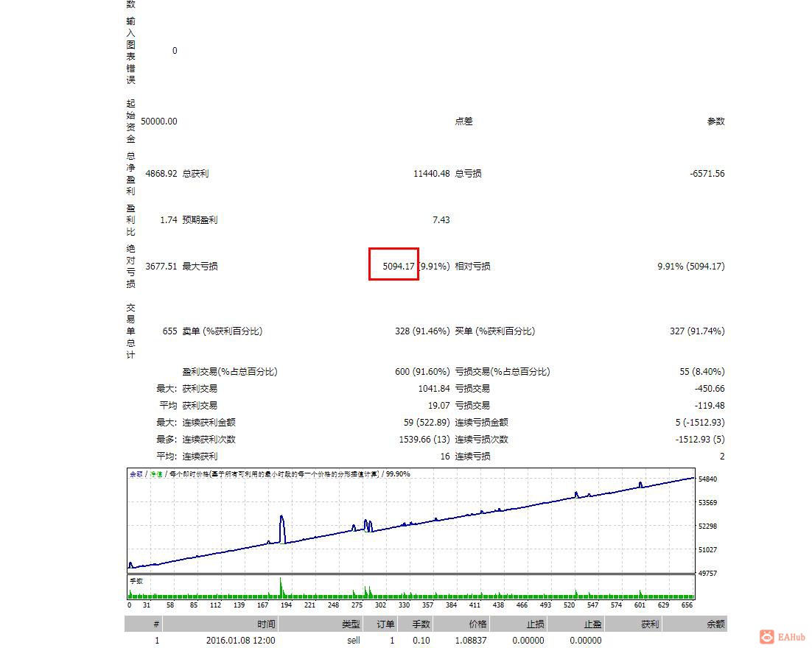The image size is (812, 648).
Task: Click the 价格 column header
Action: (x=477, y=624)
